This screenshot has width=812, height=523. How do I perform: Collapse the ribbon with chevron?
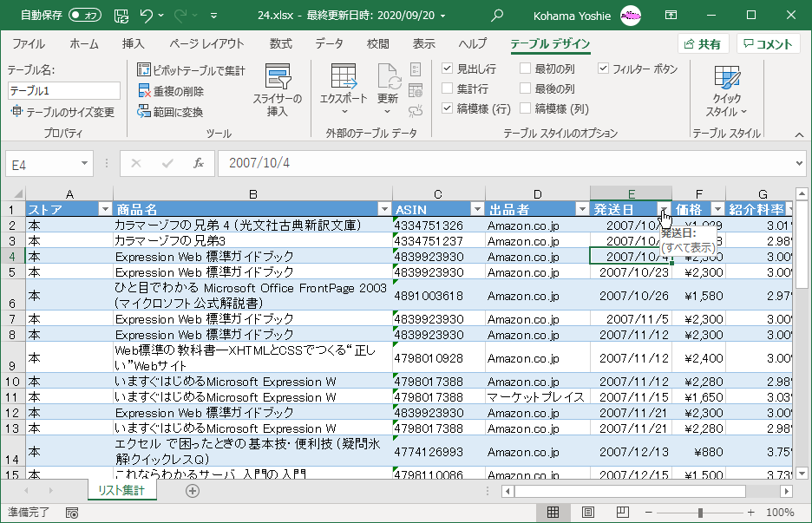[x=800, y=134]
